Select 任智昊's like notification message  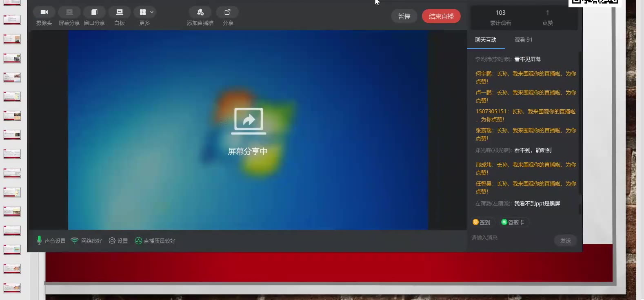[x=526, y=187]
